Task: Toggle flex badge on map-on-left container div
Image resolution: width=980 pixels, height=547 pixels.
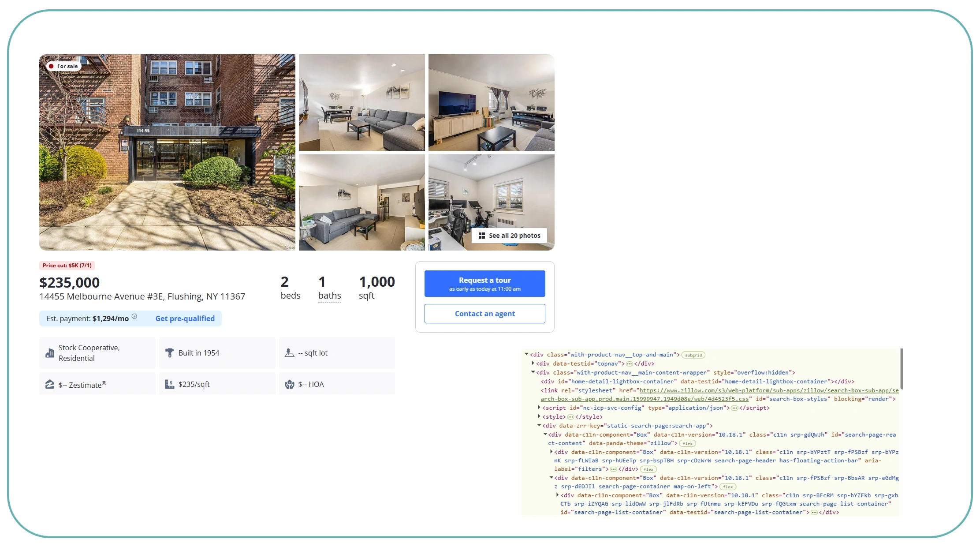Action: coord(728,487)
